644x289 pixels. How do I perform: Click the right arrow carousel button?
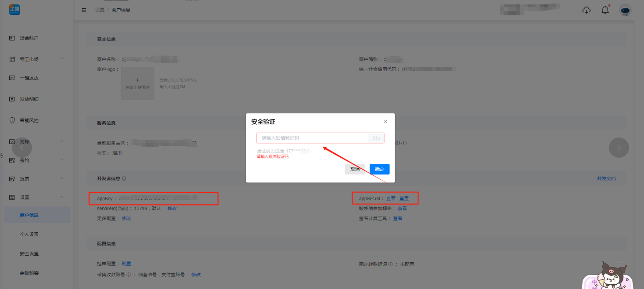click(619, 148)
